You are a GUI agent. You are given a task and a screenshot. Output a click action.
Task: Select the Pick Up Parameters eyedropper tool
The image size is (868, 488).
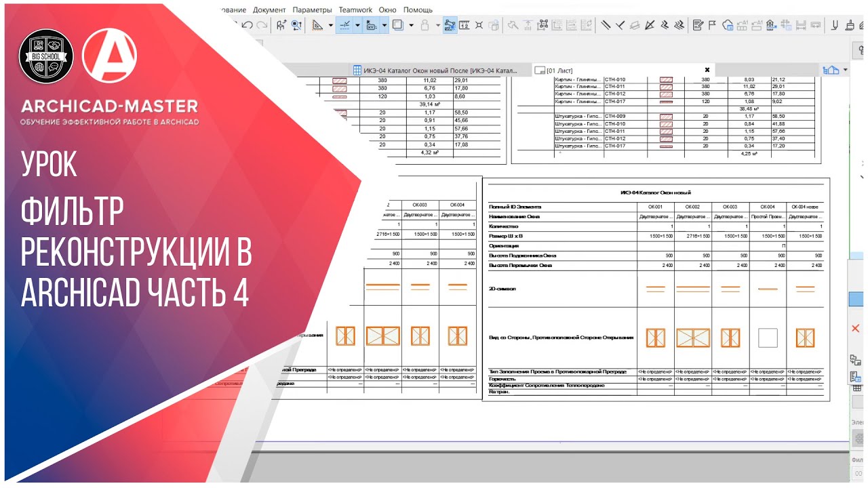point(281,25)
